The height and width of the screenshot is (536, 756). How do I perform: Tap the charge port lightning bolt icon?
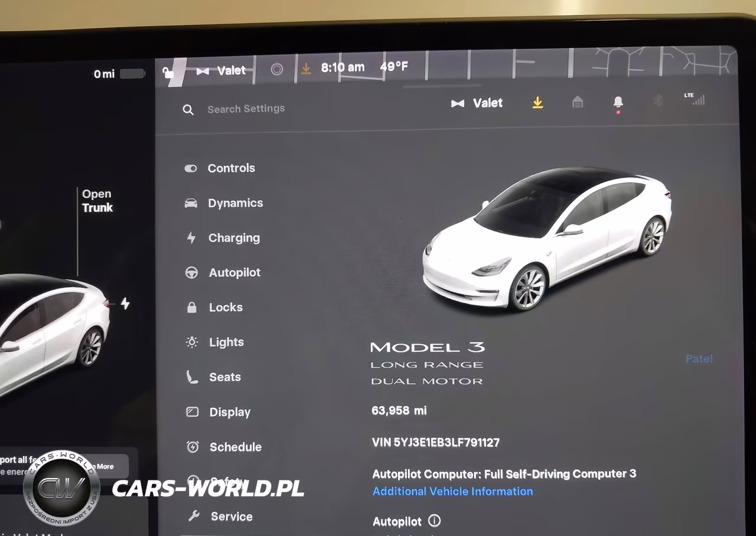tap(125, 303)
